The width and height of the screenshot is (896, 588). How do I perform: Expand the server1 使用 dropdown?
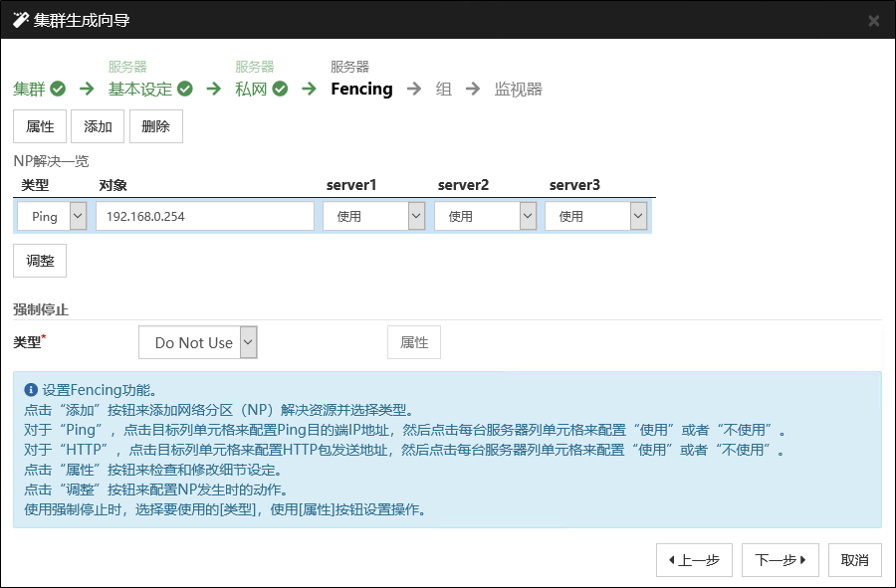[374, 216]
